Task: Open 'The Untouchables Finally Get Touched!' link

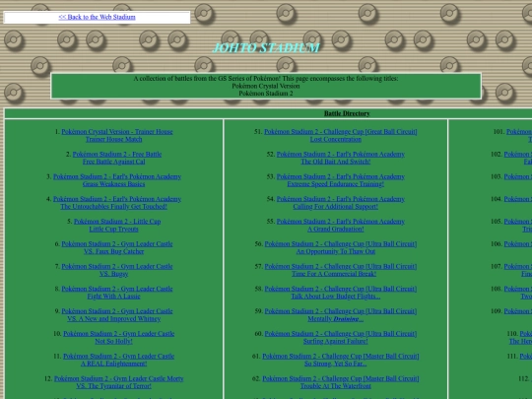Action: click(113, 206)
